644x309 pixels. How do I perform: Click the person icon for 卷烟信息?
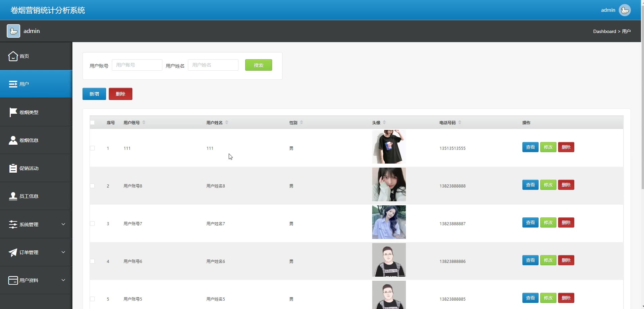pos(13,140)
